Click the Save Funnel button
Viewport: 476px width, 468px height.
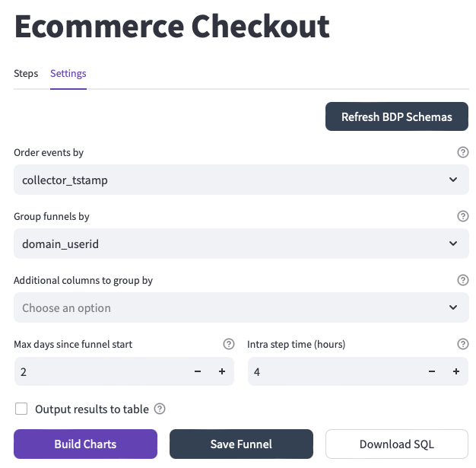coord(241,444)
